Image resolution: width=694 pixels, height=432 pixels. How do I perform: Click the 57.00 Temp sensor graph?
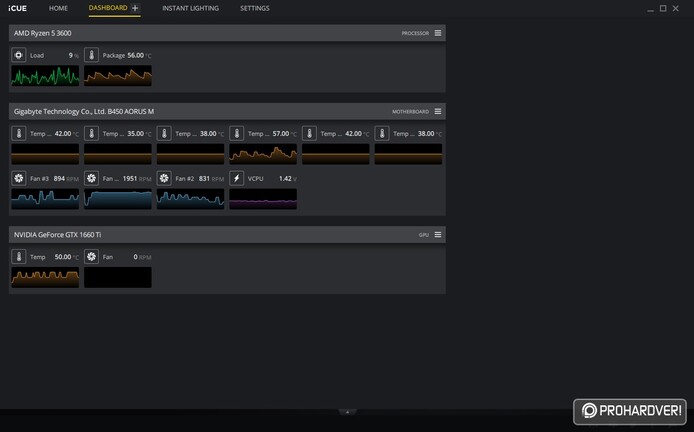263,154
